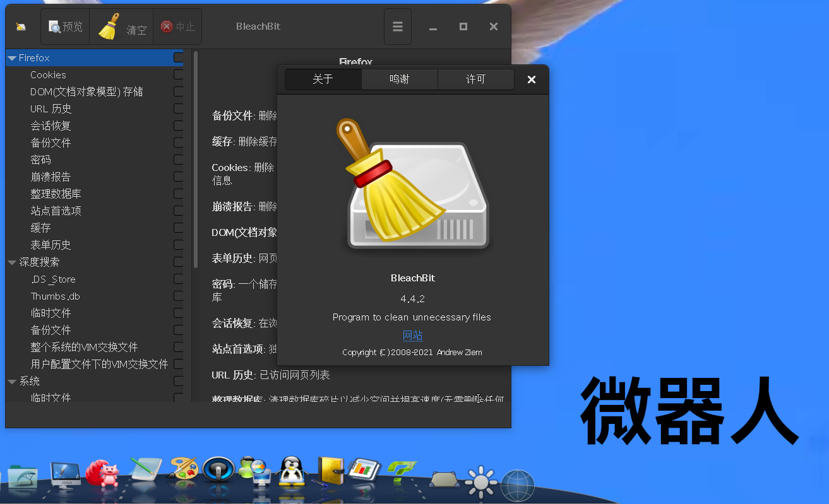Enable the Thumbs.db checkbox
Image resolution: width=829 pixels, height=504 pixels.
179,296
